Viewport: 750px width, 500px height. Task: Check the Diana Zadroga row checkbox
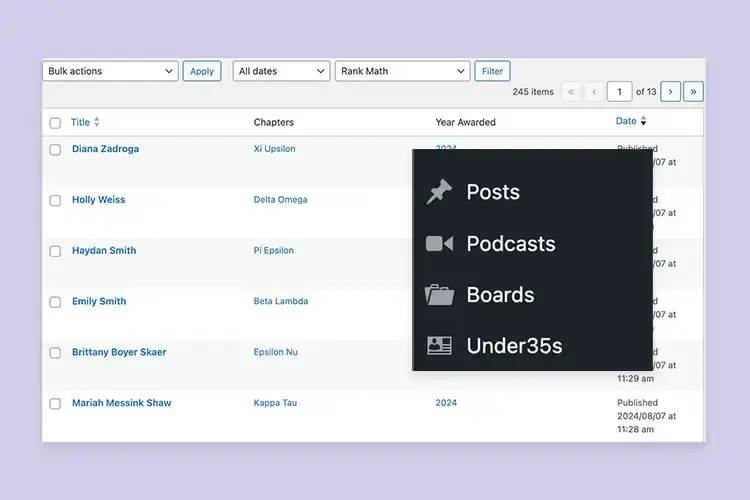tap(55, 150)
